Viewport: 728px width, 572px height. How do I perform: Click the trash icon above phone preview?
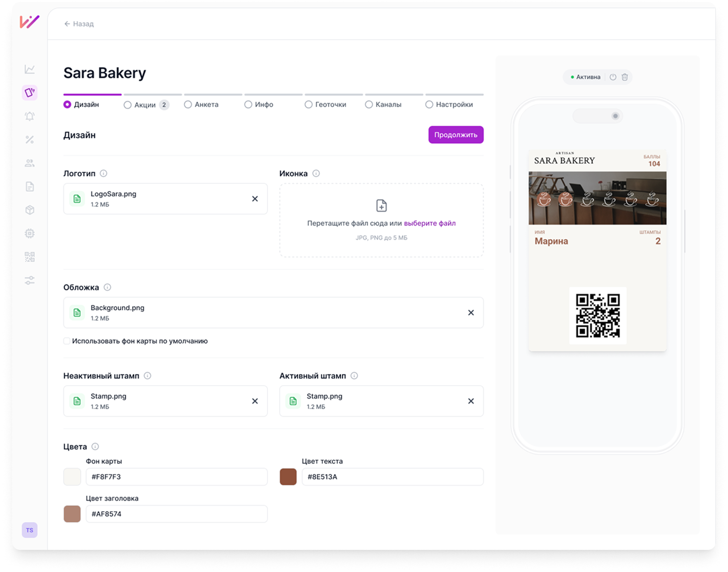[x=625, y=77]
